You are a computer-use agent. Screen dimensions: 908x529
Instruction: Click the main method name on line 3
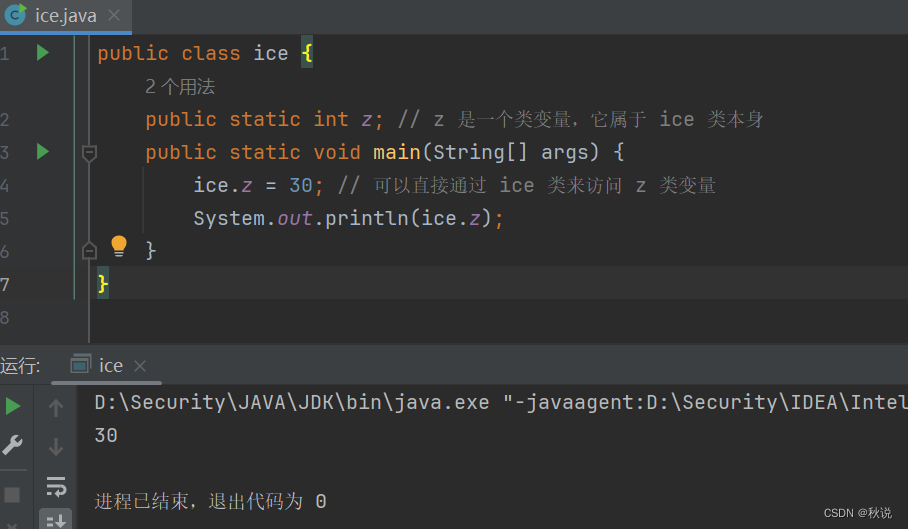tap(397, 152)
